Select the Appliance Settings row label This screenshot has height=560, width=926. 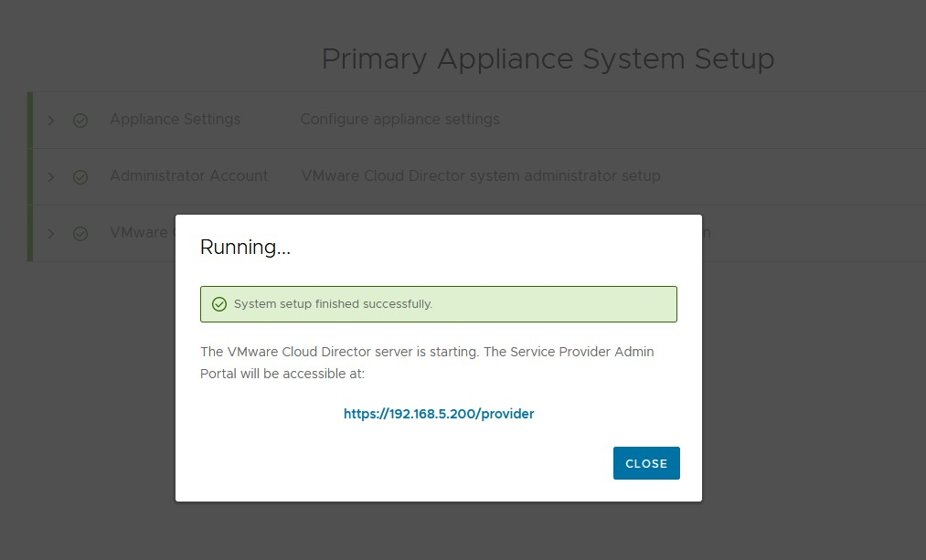click(x=176, y=119)
